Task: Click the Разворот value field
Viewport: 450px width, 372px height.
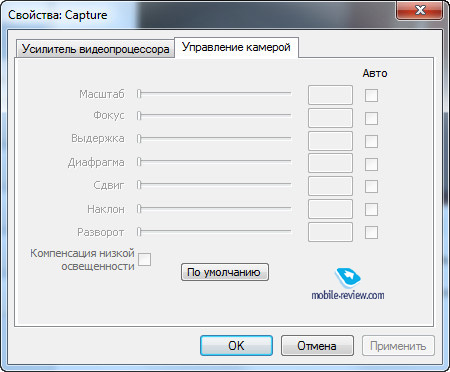Action: point(330,232)
